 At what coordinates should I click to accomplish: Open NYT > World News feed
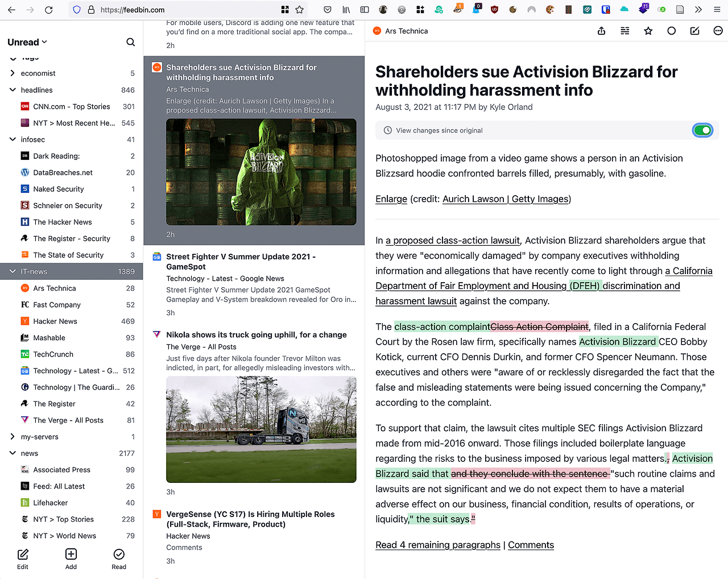72,536
